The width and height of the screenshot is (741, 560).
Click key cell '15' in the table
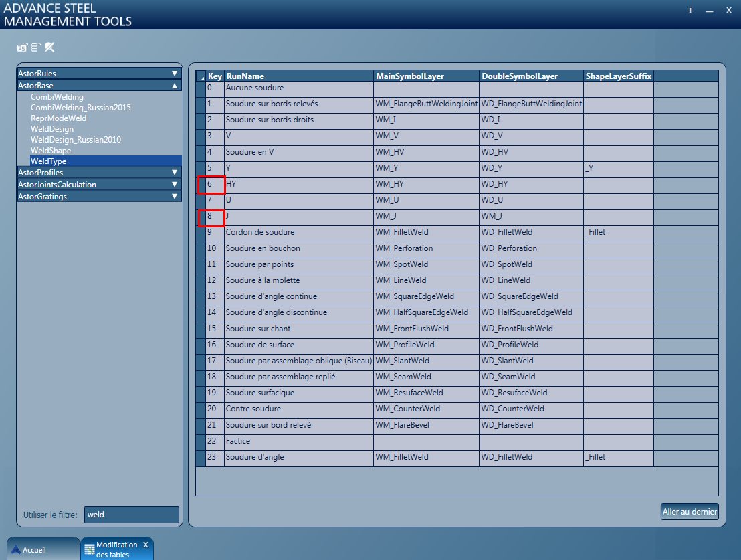coord(215,329)
